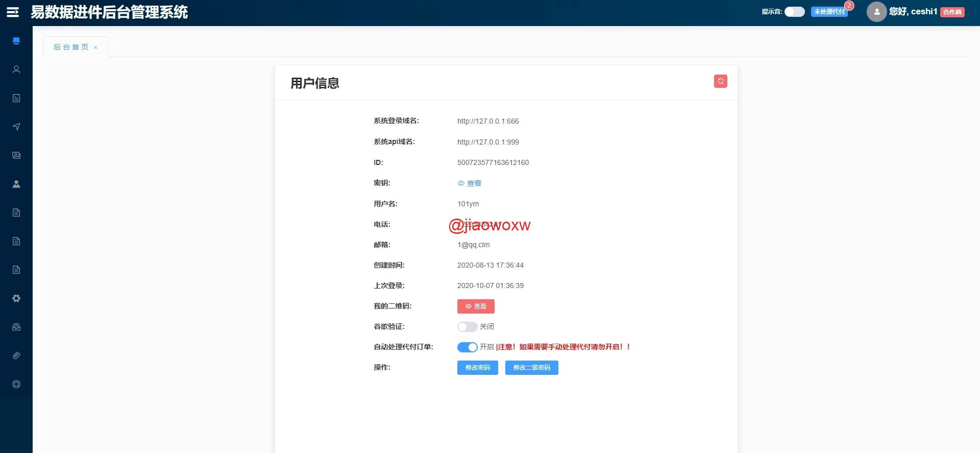Select the last login 2020-10-07 01:36:39
980x453 pixels.
click(491, 286)
